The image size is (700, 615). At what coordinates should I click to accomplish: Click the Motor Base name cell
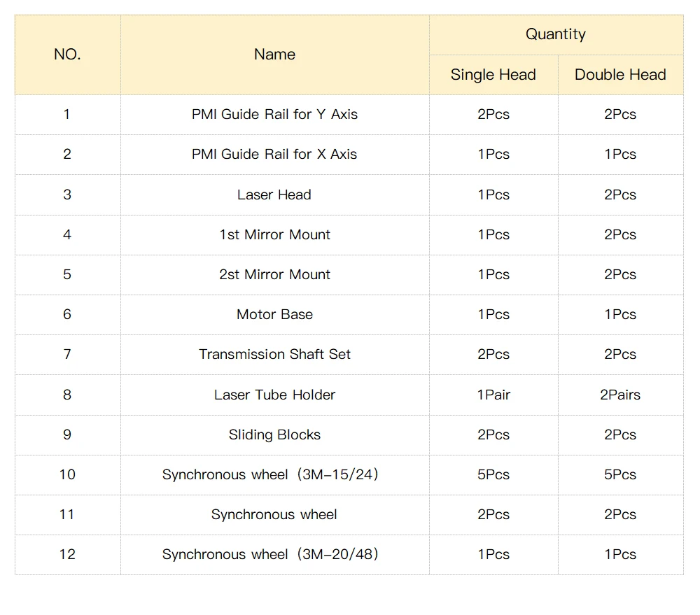[274, 314]
